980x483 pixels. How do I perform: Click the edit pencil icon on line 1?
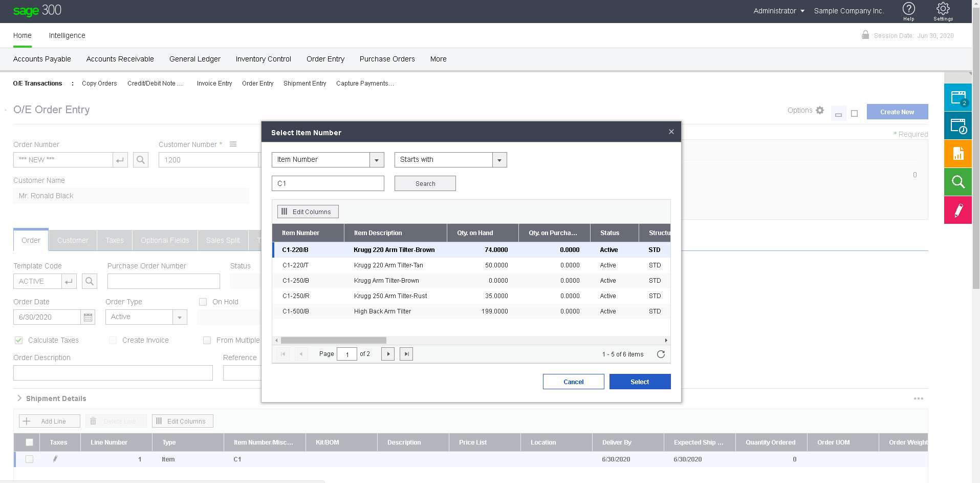pos(55,459)
